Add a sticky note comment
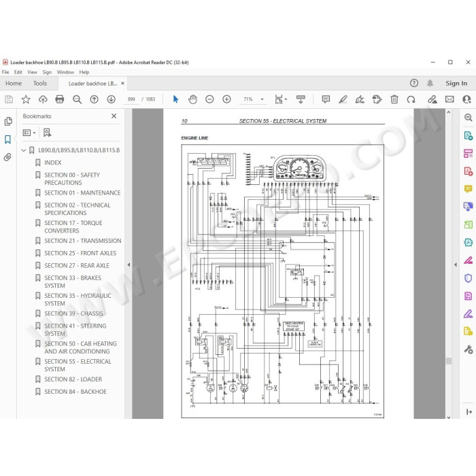Image resolution: width=476 pixels, height=476 pixels. point(326,99)
